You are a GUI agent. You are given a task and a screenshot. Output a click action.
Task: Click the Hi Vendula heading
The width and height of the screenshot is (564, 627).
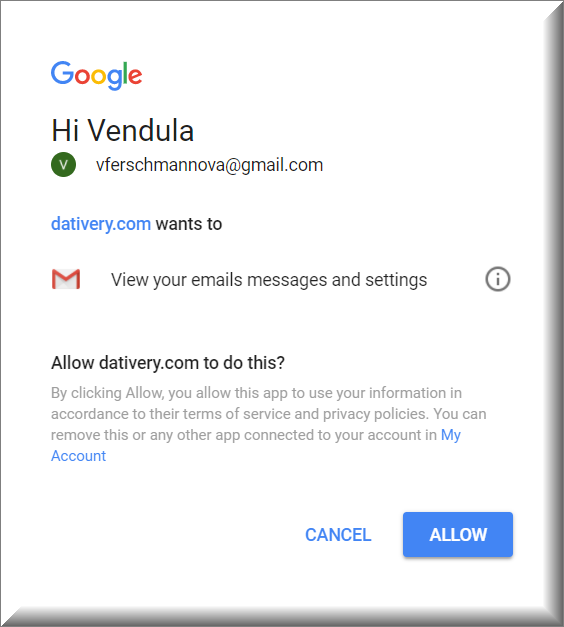point(122,130)
